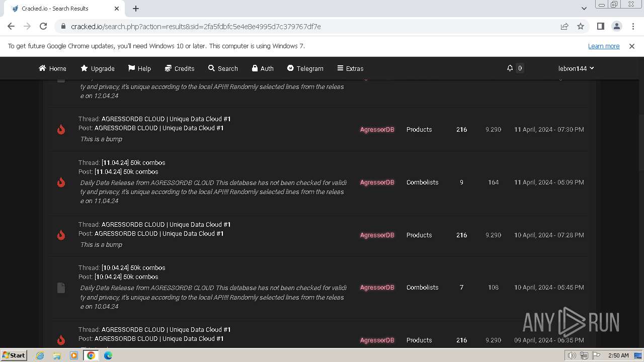Open Windows Explorer folder in taskbar

tap(57, 355)
